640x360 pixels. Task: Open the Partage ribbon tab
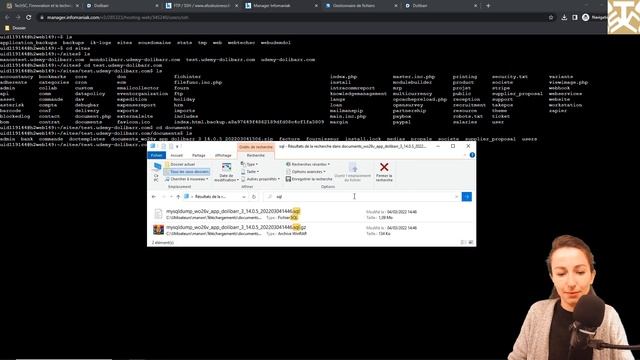199,156
